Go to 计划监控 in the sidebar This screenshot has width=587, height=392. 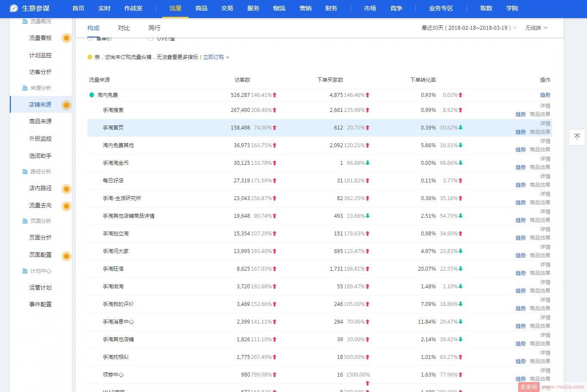pos(40,55)
